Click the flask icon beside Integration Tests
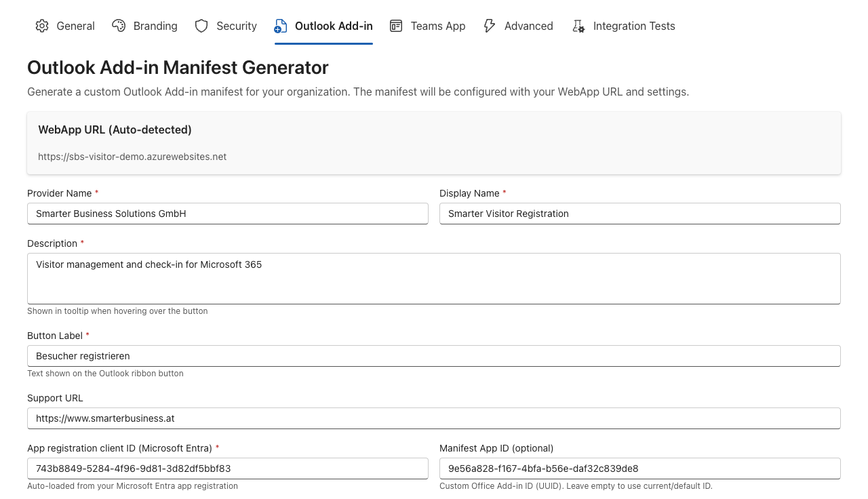The height and width of the screenshot is (499, 868). (578, 26)
